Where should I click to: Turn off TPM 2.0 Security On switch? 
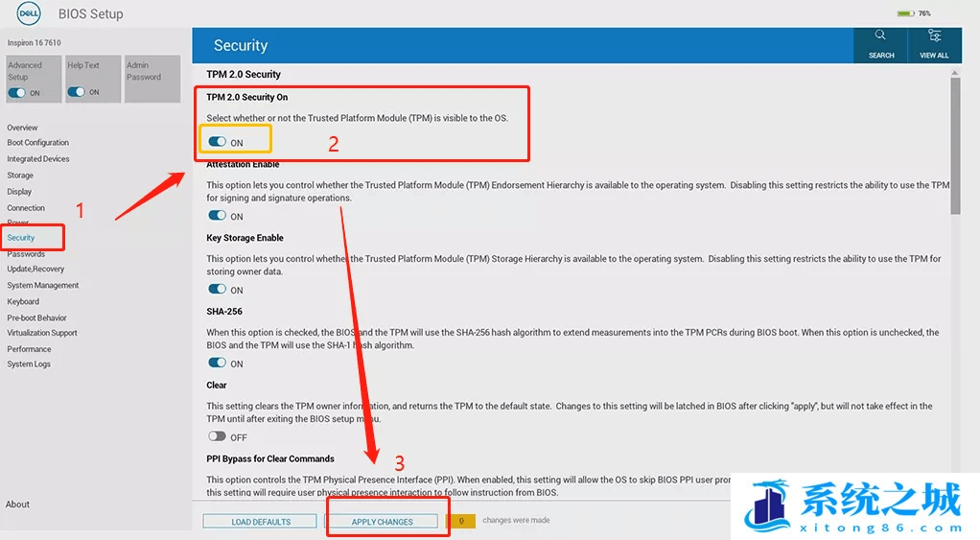tap(218, 142)
